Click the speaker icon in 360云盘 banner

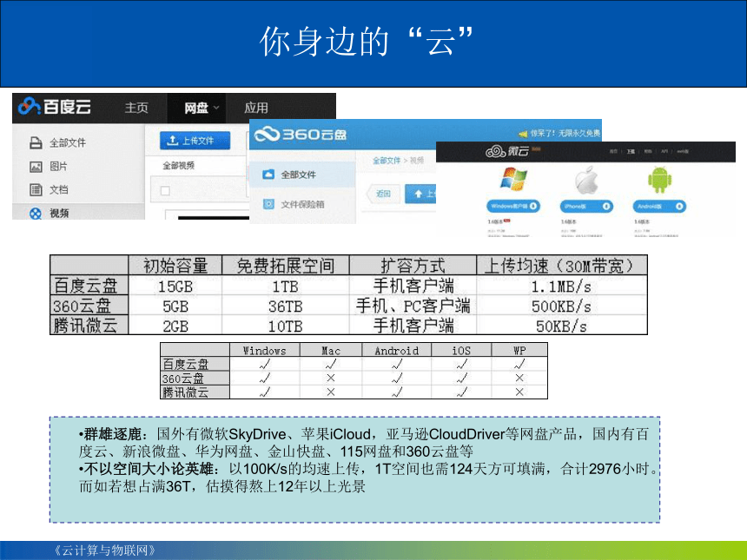[523, 134]
